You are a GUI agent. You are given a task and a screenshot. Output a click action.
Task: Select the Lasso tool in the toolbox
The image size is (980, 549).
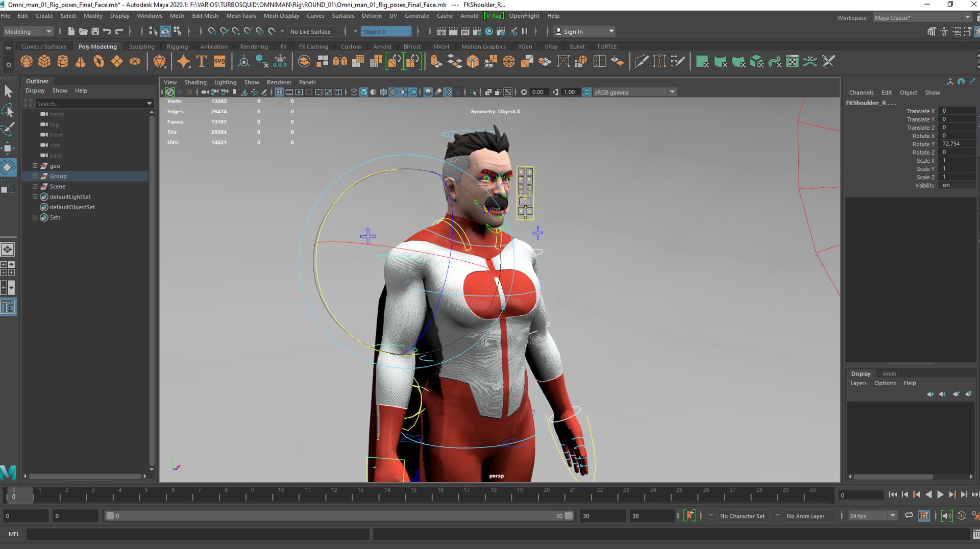coord(8,110)
